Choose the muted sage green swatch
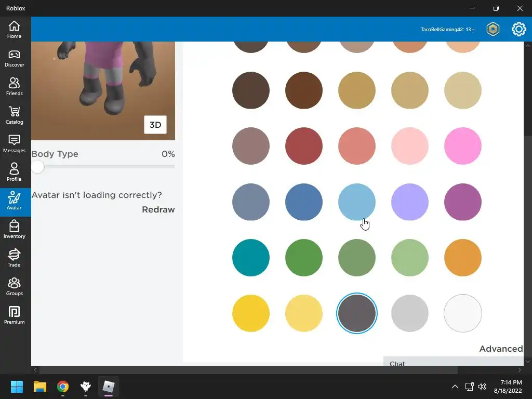The height and width of the screenshot is (399, 532). [x=356, y=258]
